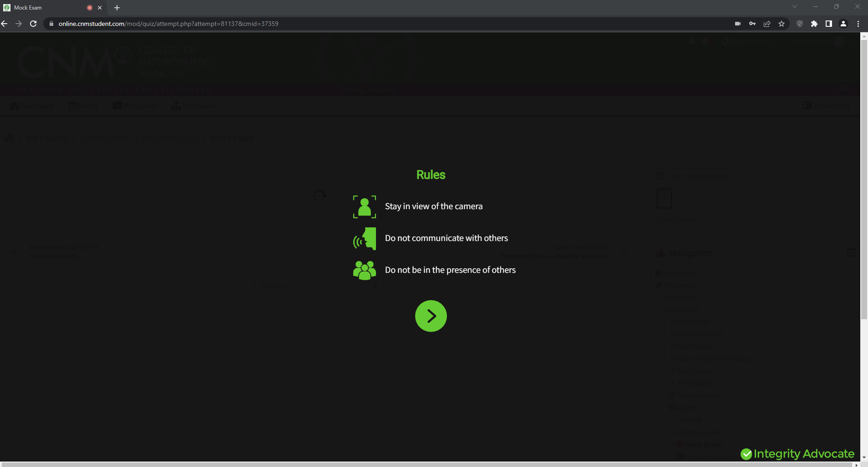The height and width of the screenshot is (467, 868).
Task: Click 'Do not communicate with others' text
Action: (447, 238)
